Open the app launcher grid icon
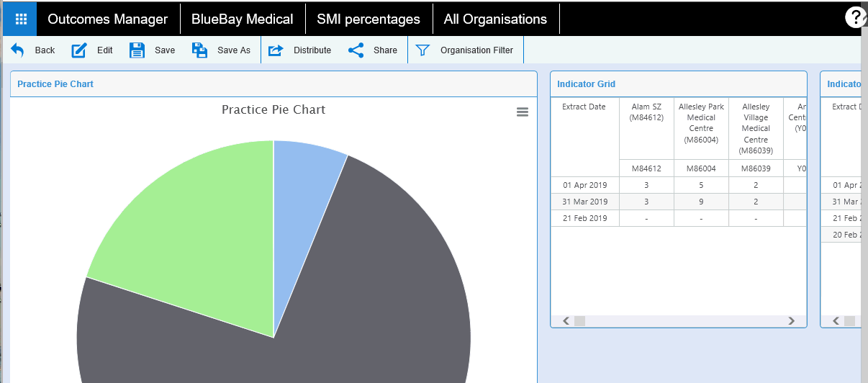Screen dimensions: 868x383 pyautogui.click(x=20, y=19)
